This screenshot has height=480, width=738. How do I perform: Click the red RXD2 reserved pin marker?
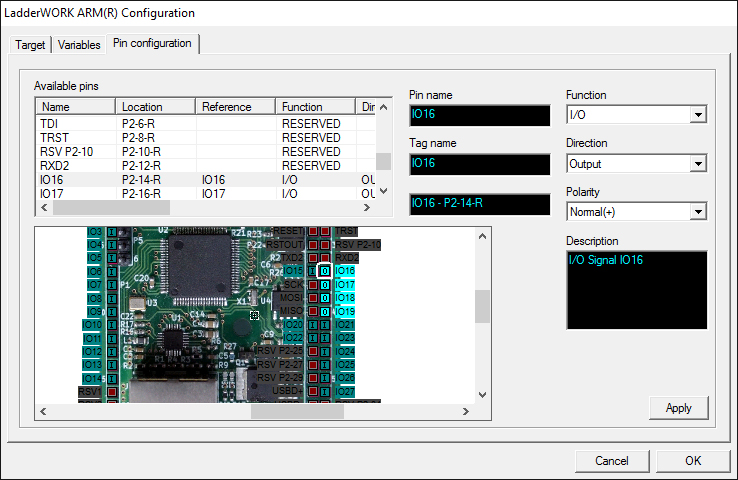point(325,258)
